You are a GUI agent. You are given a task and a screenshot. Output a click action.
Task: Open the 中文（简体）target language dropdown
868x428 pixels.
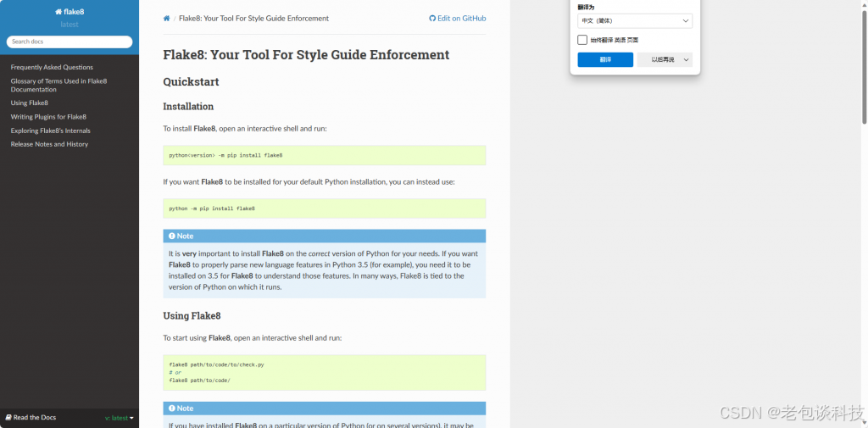[634, 21]
